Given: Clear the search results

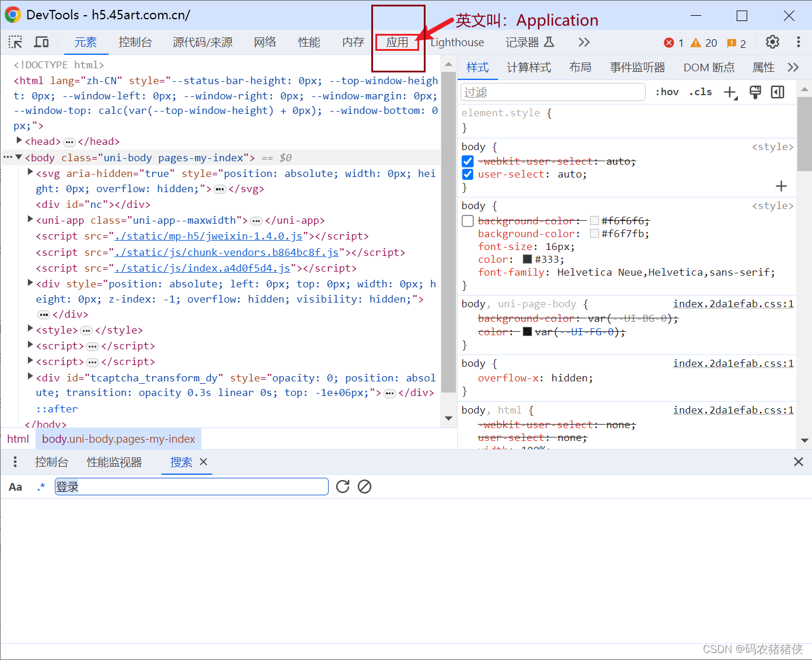Looking at the screenshot, I should click(x=365, y=487).
